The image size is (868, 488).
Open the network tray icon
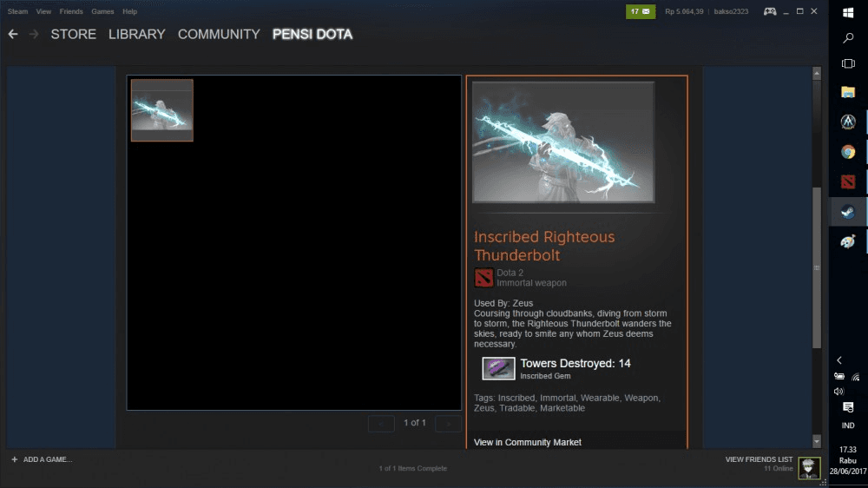(x=856, y=377)
